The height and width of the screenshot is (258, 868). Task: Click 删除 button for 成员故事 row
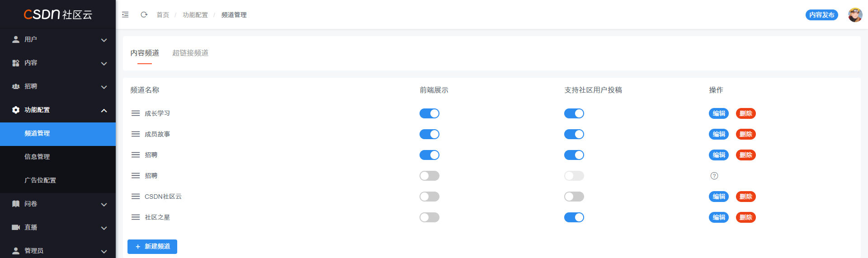pyautogui.click(x=746, y=134)
